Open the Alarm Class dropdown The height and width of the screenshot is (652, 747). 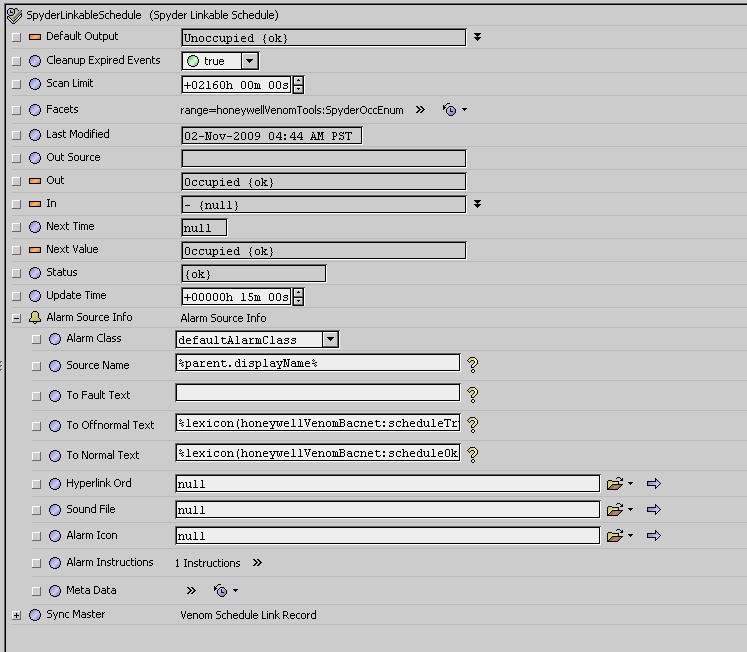coord(329,340)
